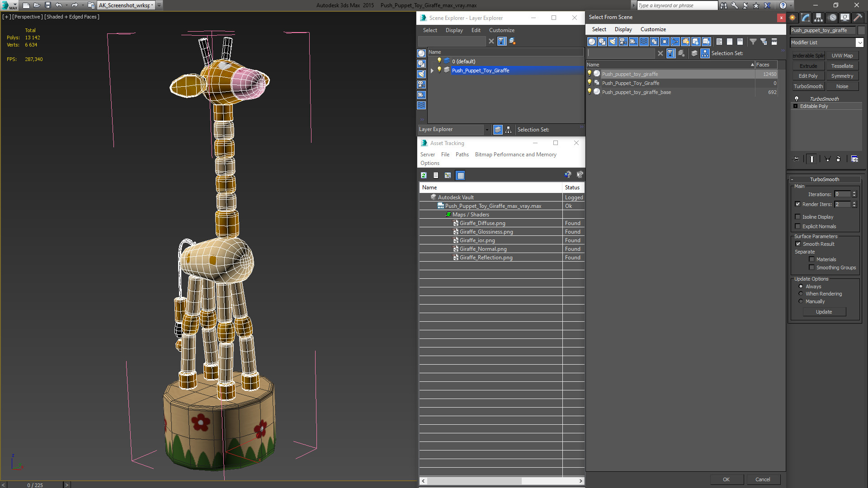Open the Create command panel tab
This screenshot has height=488, width=868.
click(x=793, y=18)
